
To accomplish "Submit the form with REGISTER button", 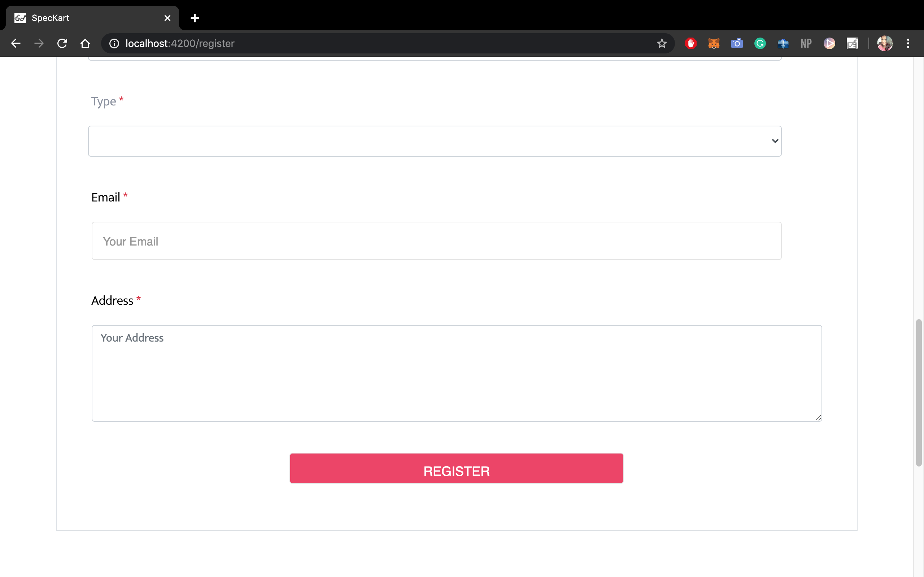I will point(457,468).
